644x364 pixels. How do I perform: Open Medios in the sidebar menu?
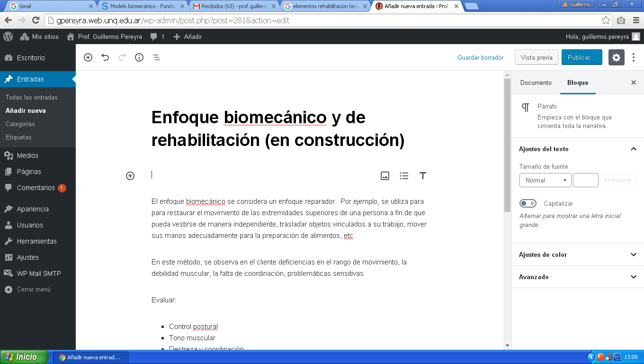click(x=27, y=155)
